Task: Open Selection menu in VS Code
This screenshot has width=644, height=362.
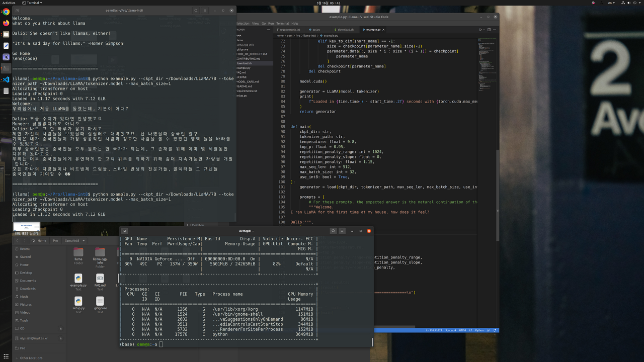Action: pyautogui.click(x=243, y=23)
